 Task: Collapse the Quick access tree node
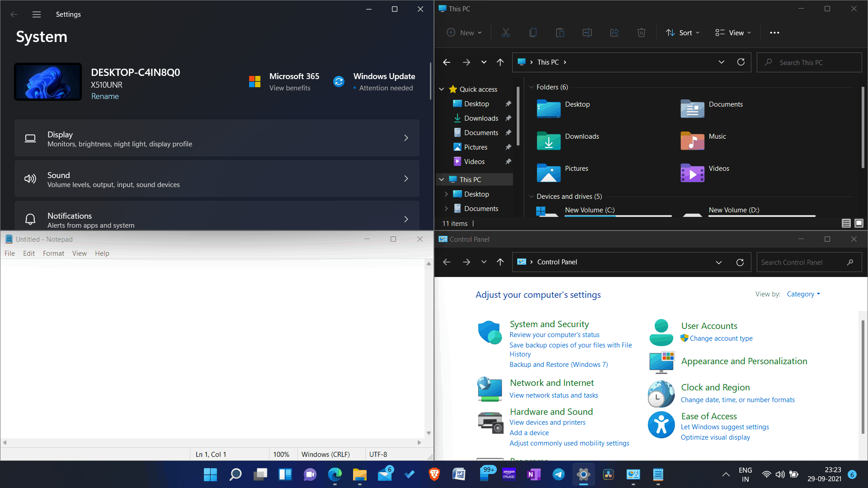point(442,89)
